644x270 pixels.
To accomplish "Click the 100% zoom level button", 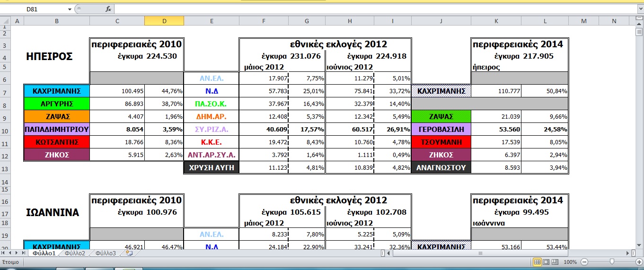I will pos(570,262).
